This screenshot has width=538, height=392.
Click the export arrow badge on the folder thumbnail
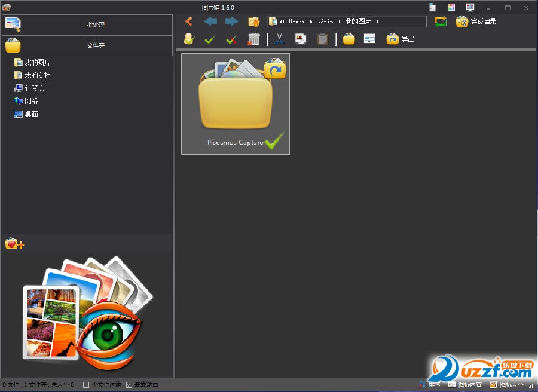pyautogui.click(x=275, y=69)
